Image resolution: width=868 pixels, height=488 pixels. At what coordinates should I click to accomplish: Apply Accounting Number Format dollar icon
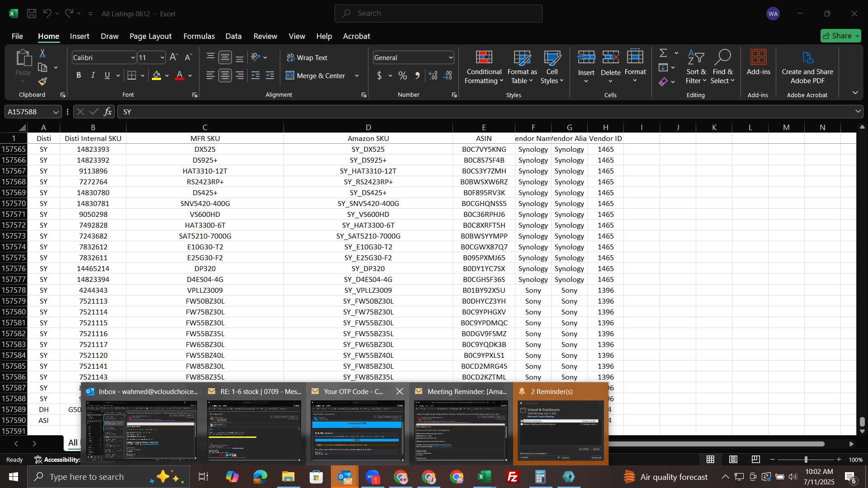click(379, 75)
